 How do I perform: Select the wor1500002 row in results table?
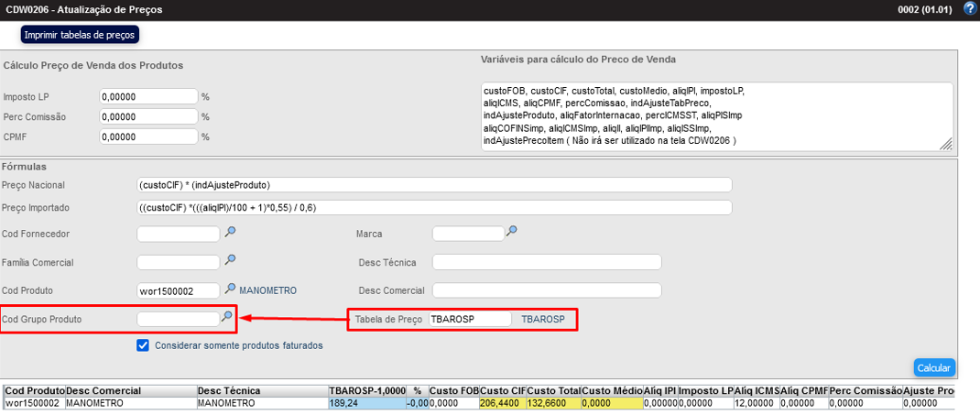click(x=33, y=403)
